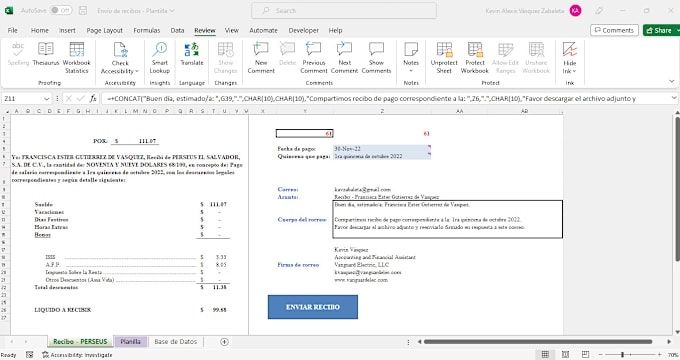The image size is (680, 360).
Task: Open the Formulas tab
Action: [x=147, y=30]
